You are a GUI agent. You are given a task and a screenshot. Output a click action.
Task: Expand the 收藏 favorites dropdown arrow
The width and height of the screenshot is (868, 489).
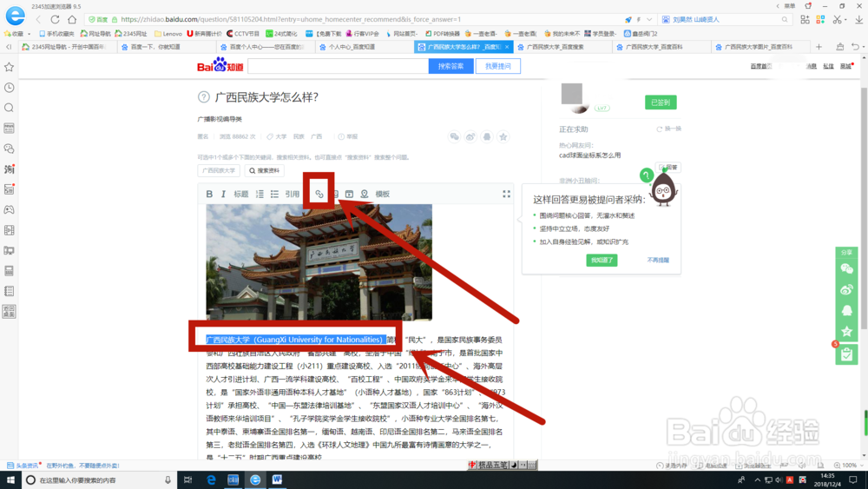point(29,34)
